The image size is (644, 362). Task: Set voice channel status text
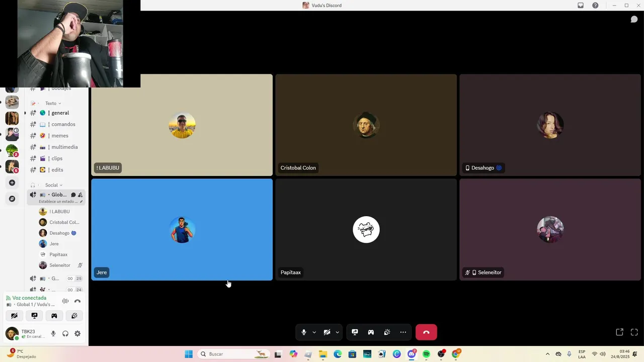(x=60, y=202)
